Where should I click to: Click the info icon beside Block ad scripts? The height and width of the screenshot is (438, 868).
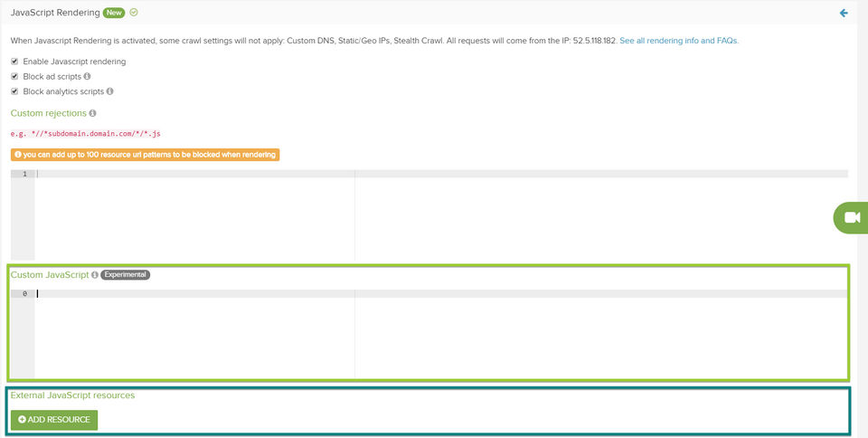[x=87, y=76]
